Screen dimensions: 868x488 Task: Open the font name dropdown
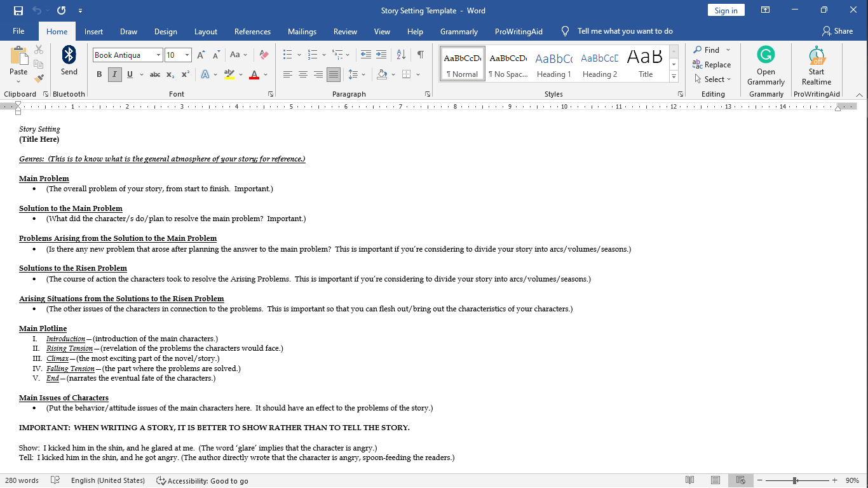coord(158,55)
